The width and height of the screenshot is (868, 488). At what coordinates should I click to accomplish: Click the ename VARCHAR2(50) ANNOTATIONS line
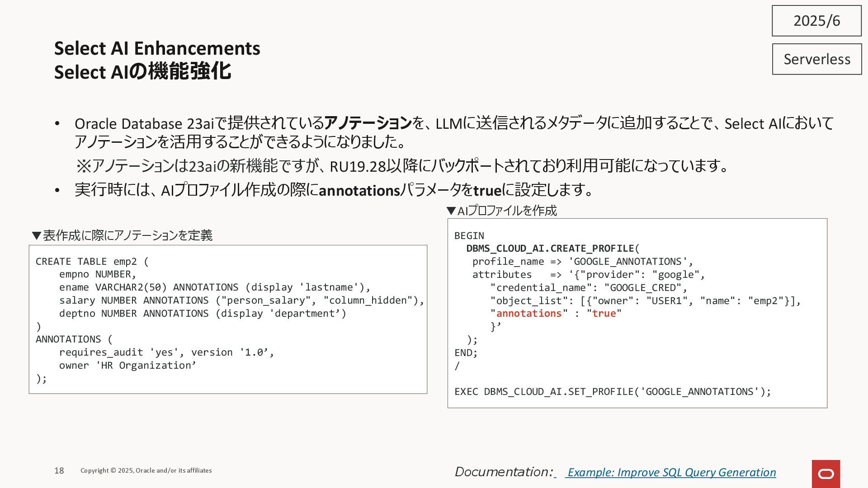click(x=215, y=287)
